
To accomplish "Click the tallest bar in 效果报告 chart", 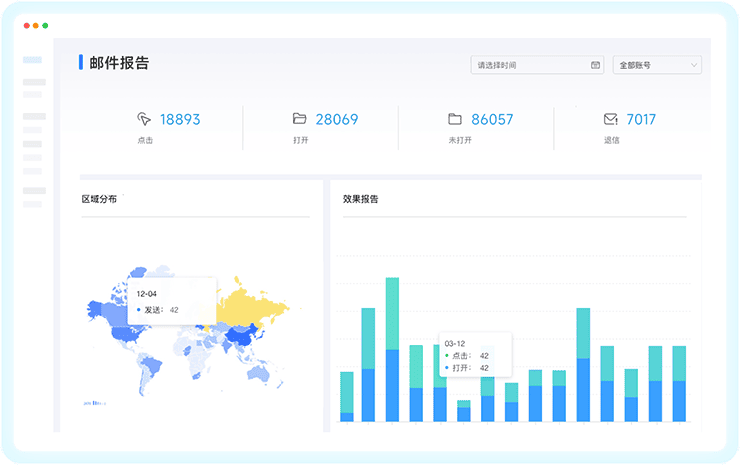I will tap(392, 350).
